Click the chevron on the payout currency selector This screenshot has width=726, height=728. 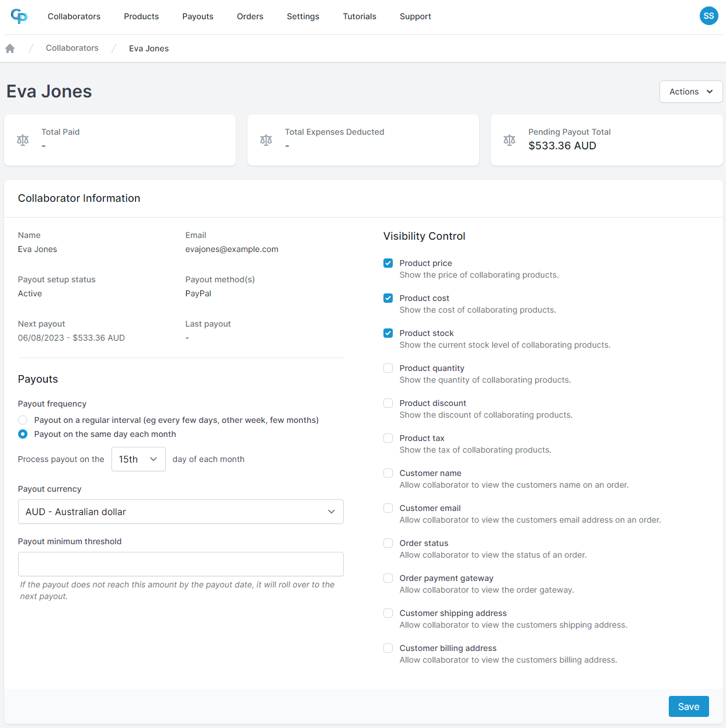tap(331, 512)
